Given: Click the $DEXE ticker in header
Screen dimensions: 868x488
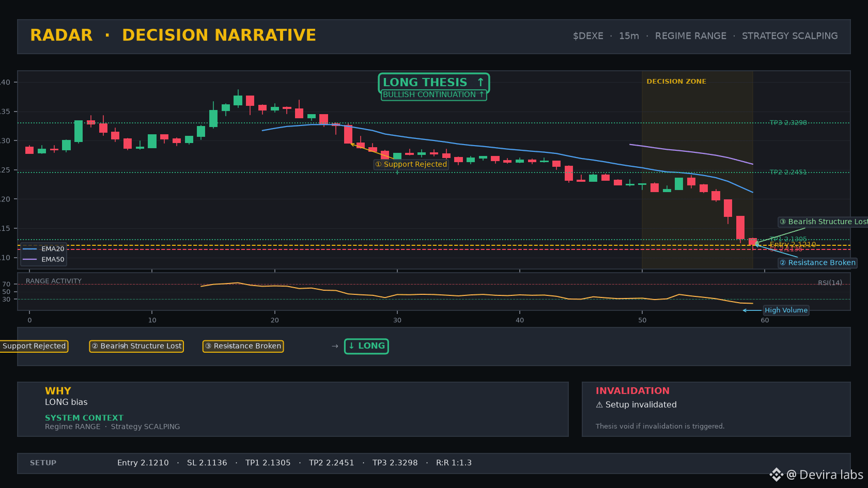Looking at the screenshot, I should click(x=588, y=36).
